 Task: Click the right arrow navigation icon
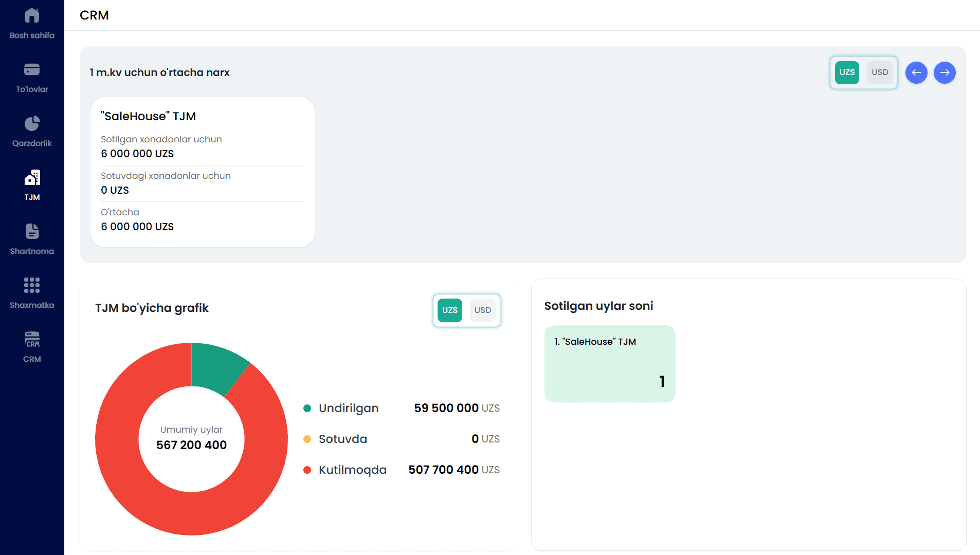pyautogui.click(x=945, y=72)
